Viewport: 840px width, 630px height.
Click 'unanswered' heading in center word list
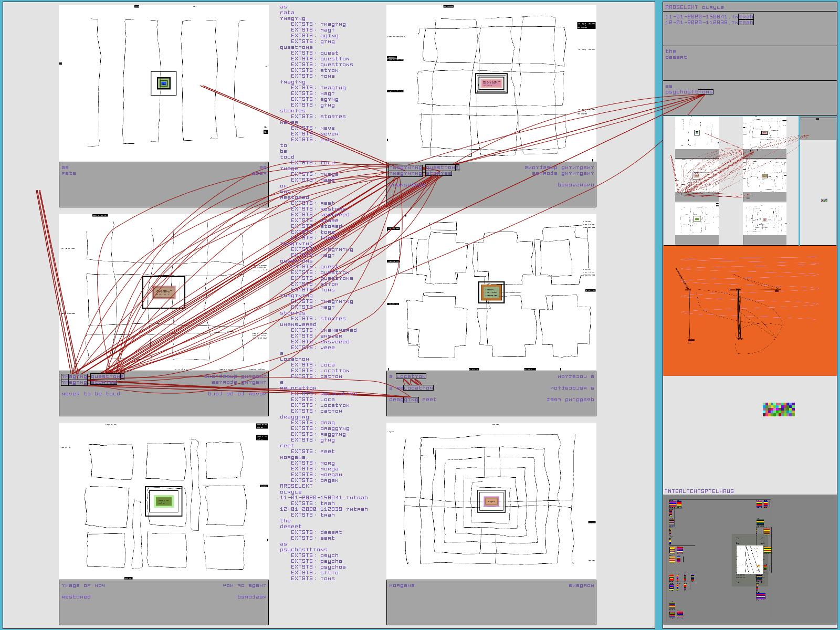coord(298,324)
